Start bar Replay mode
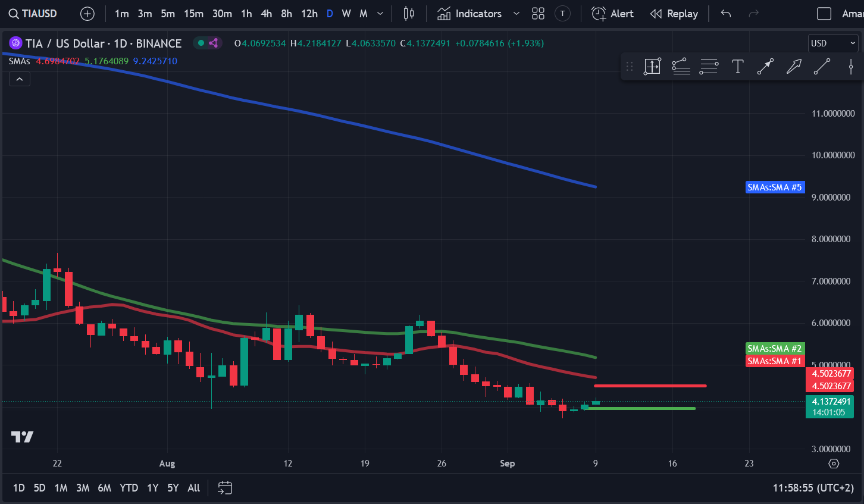 tap(674, 14)
